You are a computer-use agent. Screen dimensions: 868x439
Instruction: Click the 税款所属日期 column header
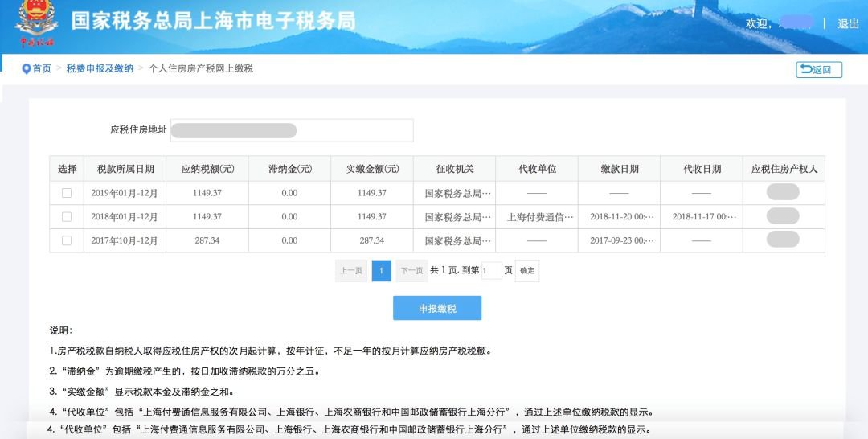click(125, 169)
